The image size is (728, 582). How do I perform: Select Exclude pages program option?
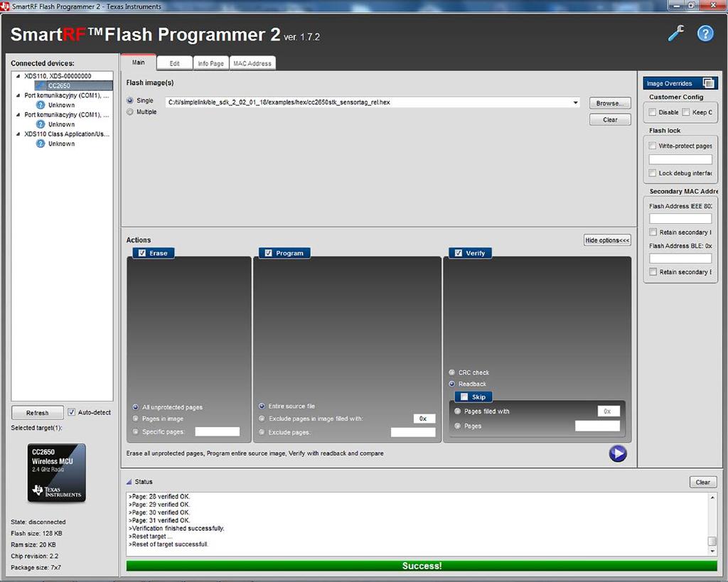(262, 432)
